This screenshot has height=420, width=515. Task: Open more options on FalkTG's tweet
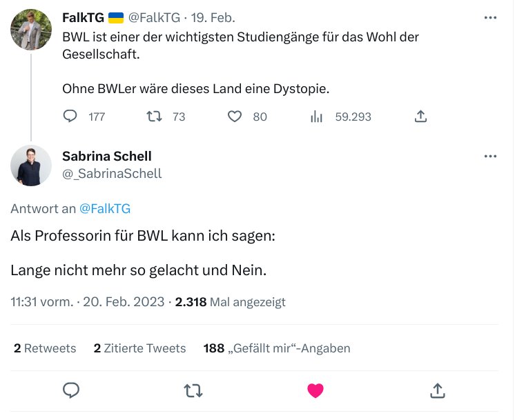(x=491, y=18)
